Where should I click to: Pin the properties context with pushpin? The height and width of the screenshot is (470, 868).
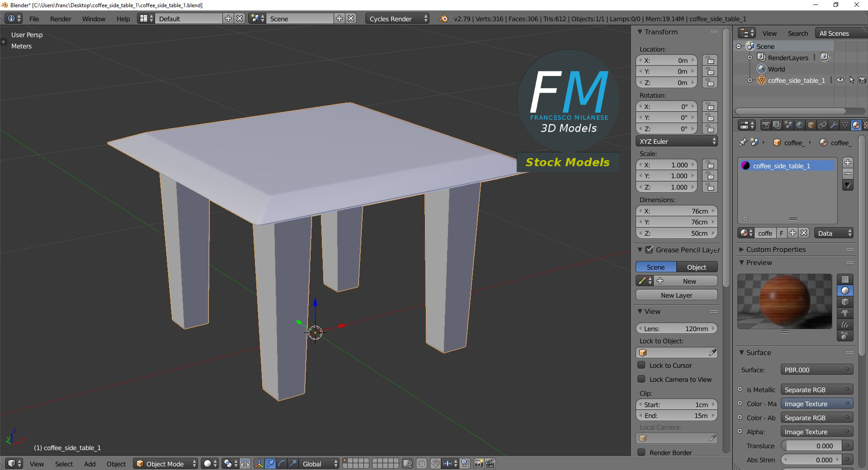tap(742, 142)
